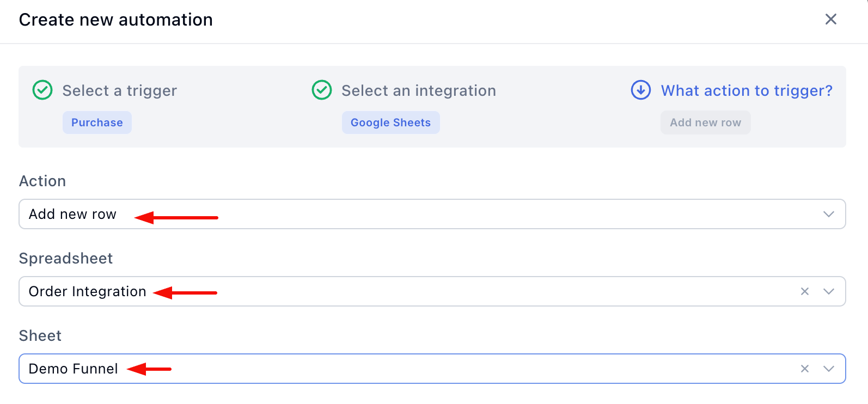Go to the Select an integration step
Screen dimensions: 868x404
(418, 91)
